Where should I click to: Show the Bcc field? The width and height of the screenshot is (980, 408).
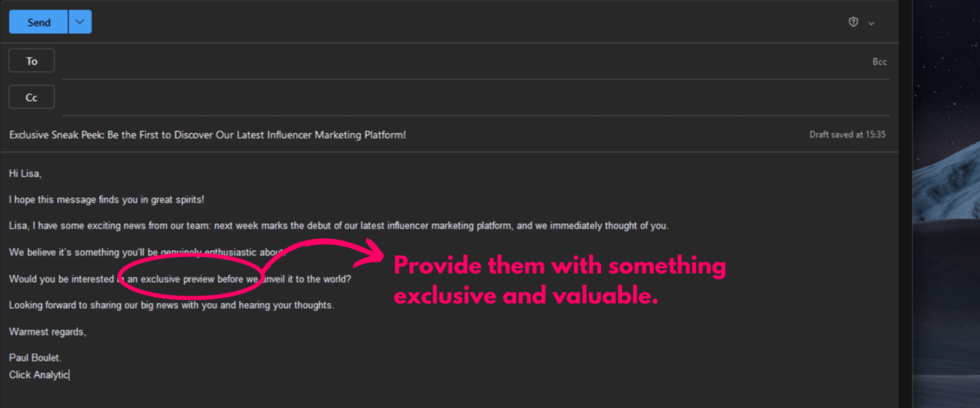click(880, 62)
